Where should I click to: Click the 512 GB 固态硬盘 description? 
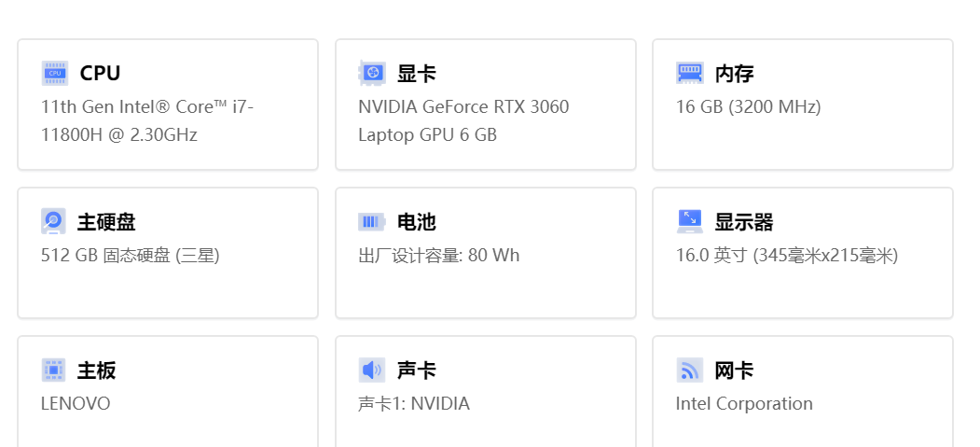130,255
